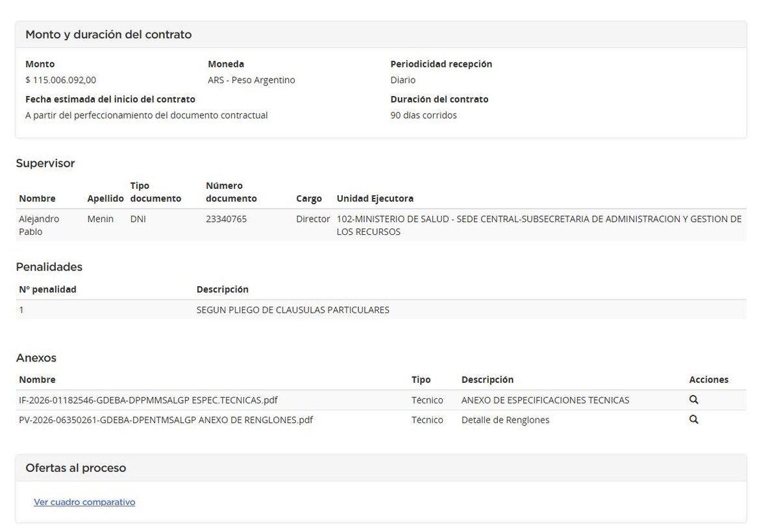The image size is (779, 532).
Task: Select document number 23340765
Action: click(226, 219)
